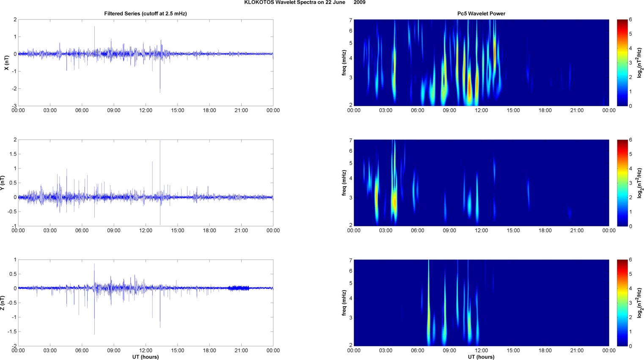This screenshot has height=360, width=644.
Task: Click the X-component wavelet power spectrogram
Action: [x=481, y=63]
